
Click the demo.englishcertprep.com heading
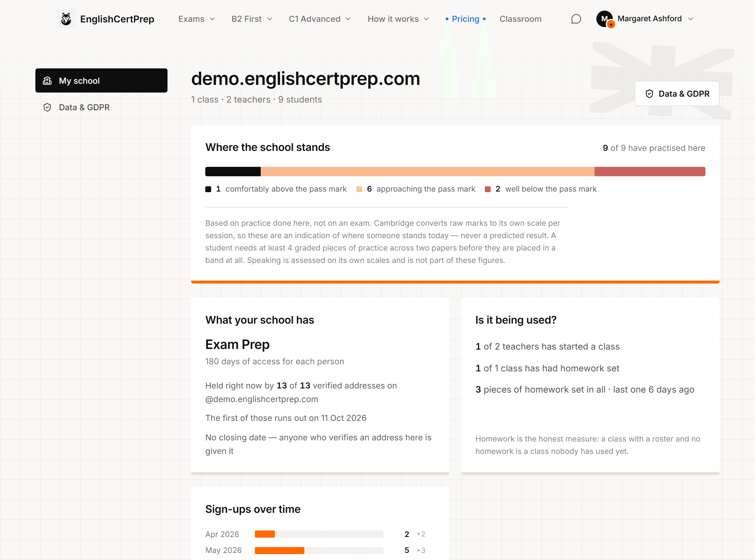[306, 79]
